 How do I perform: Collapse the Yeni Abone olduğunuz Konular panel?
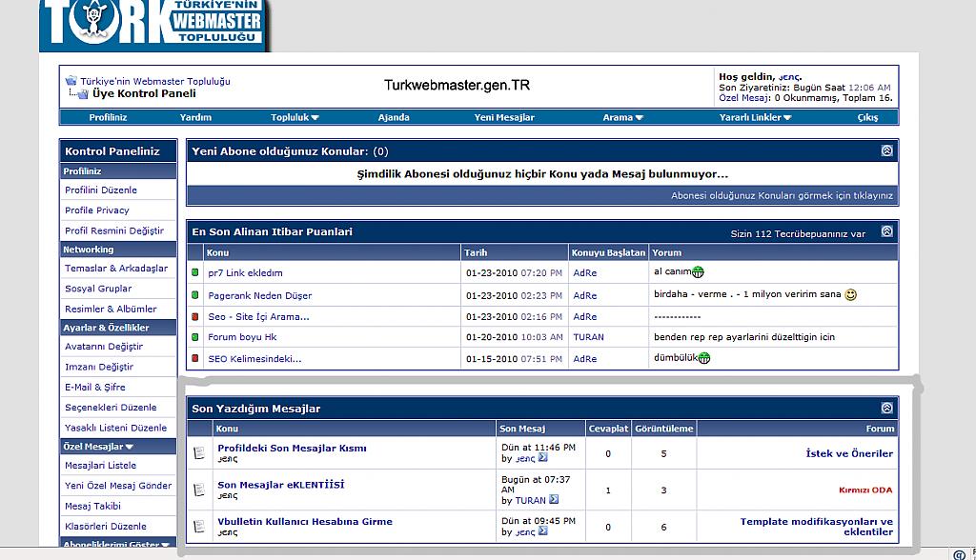(x=886, y=150)
